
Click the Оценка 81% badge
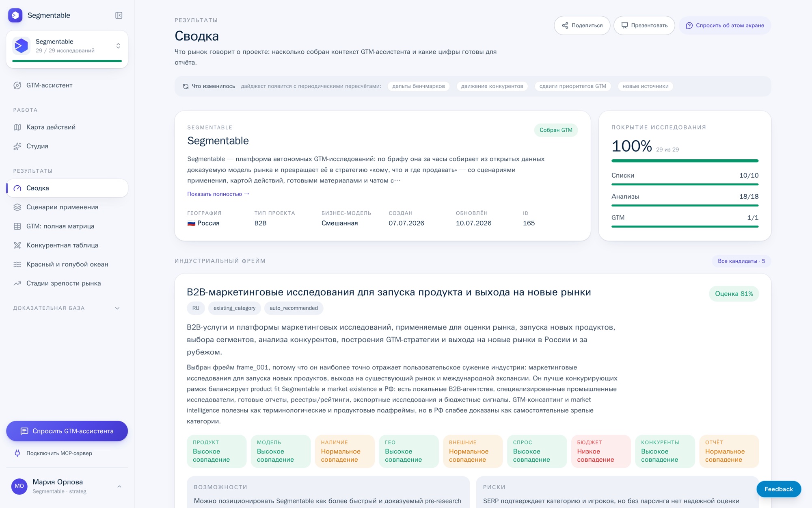734,294
